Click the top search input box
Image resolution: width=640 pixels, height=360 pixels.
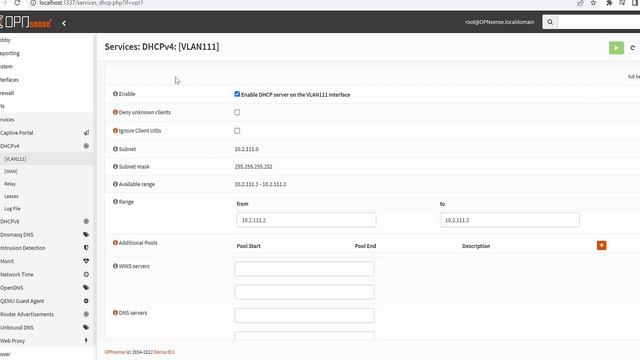click(x=598, y=22)
